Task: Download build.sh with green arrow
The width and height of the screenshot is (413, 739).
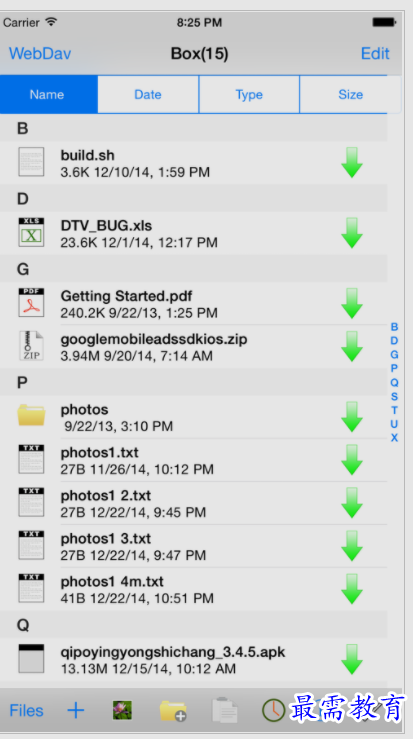Action: click(352, 163)
